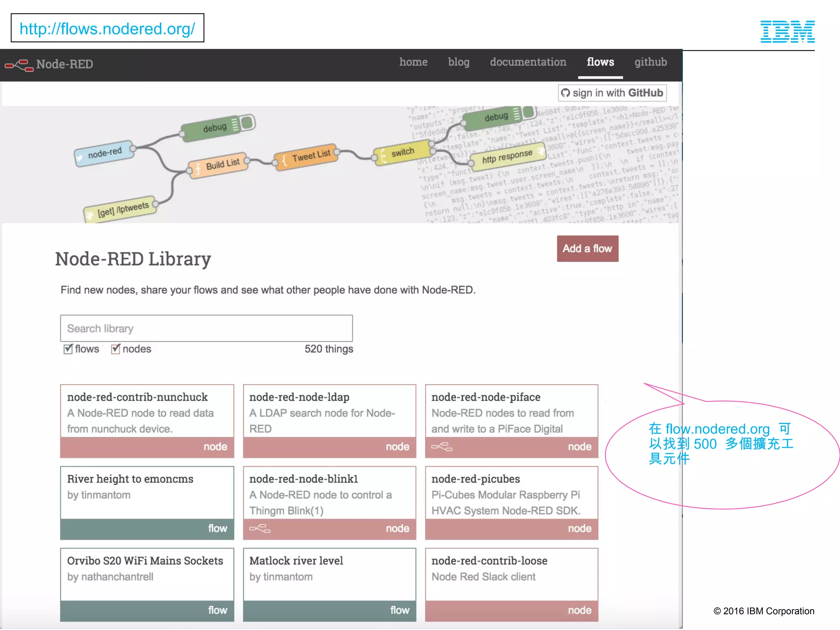Click the GitHub octocat sign-in icon
840x630 pixels.
pyautogui.click(x=565, y=93)
